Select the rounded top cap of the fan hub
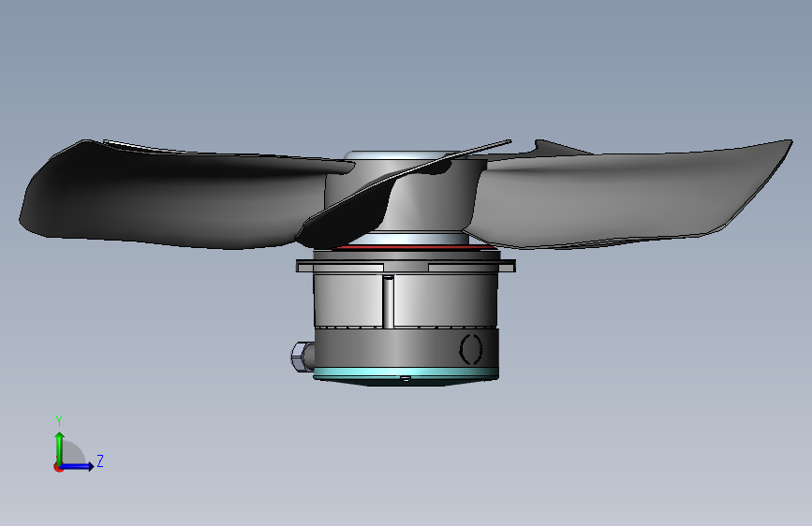This screenshot has width=812, height=526. pyautogui.click(x=402, y=154)
